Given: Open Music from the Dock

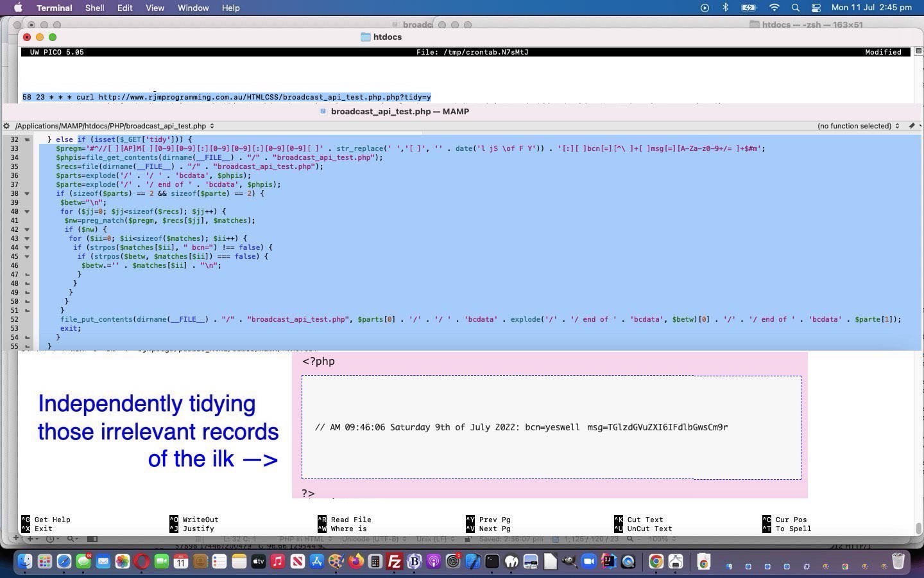Looking at the screenshot, I should click(277, 561).
